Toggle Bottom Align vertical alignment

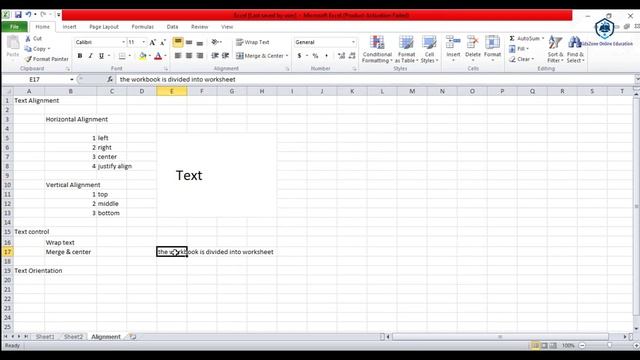click(x=200, y=42)
